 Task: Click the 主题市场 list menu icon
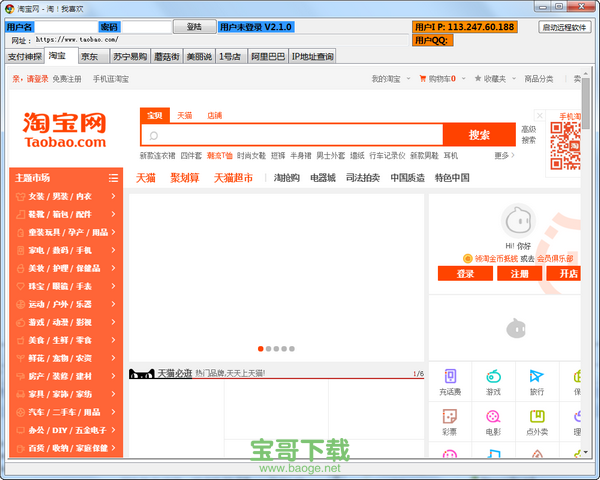pyautogui.click(x=113, y=178)
